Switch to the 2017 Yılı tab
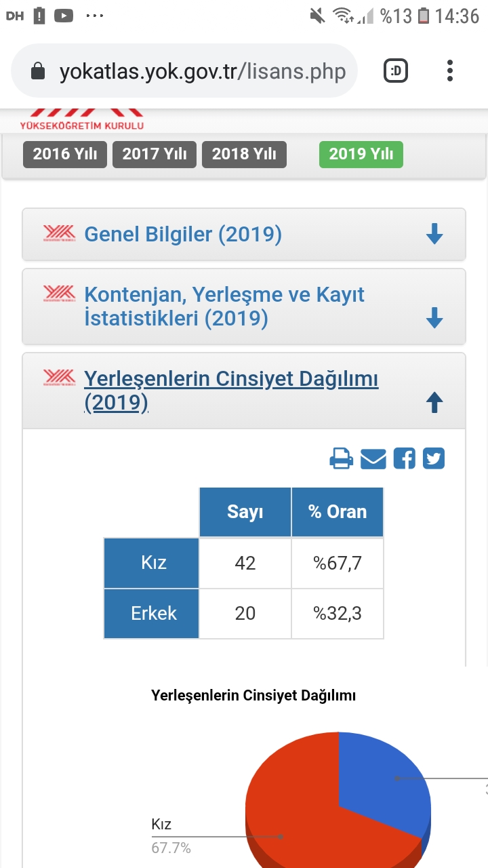This screenshot has width=488, height=868. (155, 155)
